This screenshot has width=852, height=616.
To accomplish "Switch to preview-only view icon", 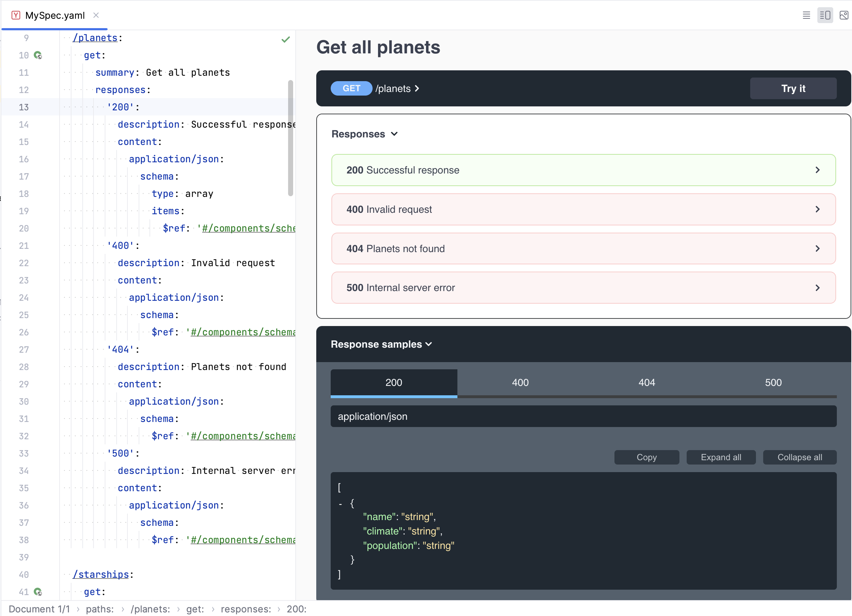I will click(843, 16).
